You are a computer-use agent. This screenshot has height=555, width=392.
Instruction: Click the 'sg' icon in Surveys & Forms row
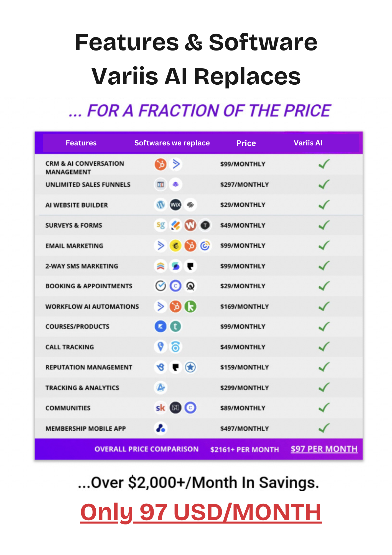(x=161, y=225)
